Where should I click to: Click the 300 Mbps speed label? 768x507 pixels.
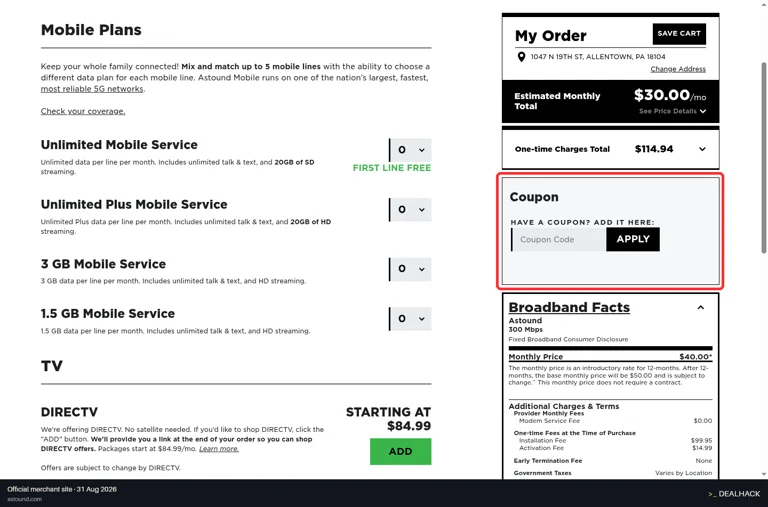point(526,330)
